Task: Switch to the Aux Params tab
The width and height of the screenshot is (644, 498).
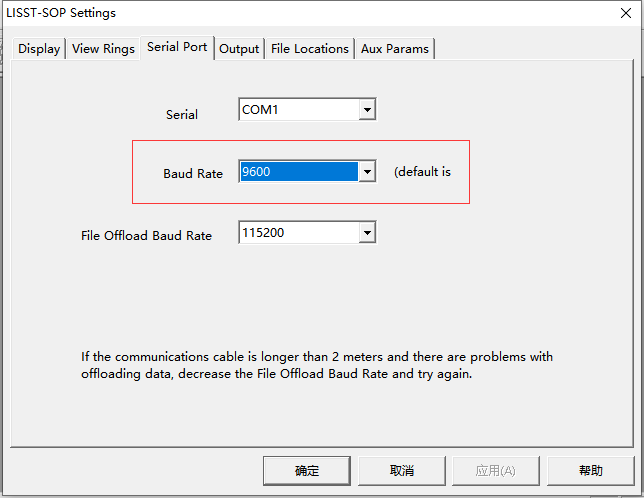Action: (394, 49)
